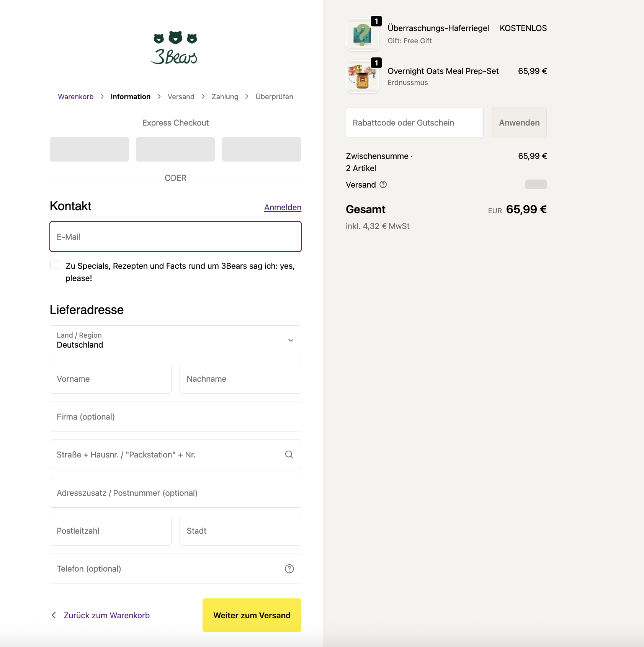Click into the Vorname field
Image resolution: width=644 pixels, height=647 pixels.
tap(110, 379)
